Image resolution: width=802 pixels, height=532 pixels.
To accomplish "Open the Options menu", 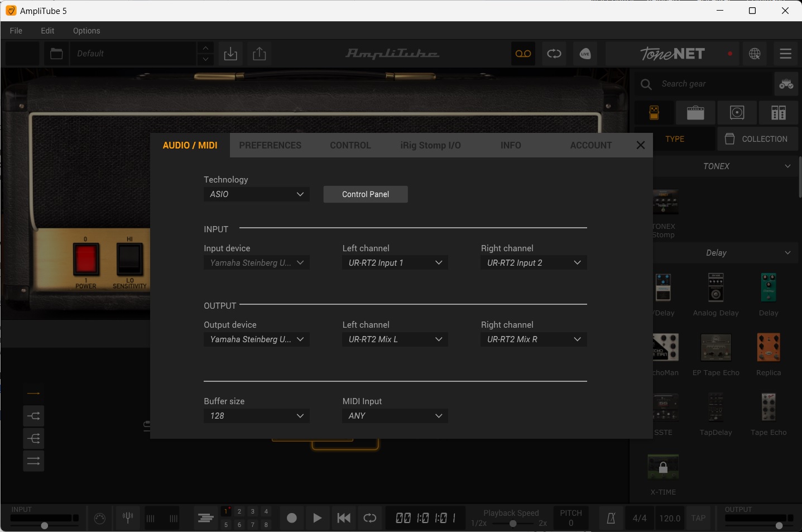I will [86, 31].
